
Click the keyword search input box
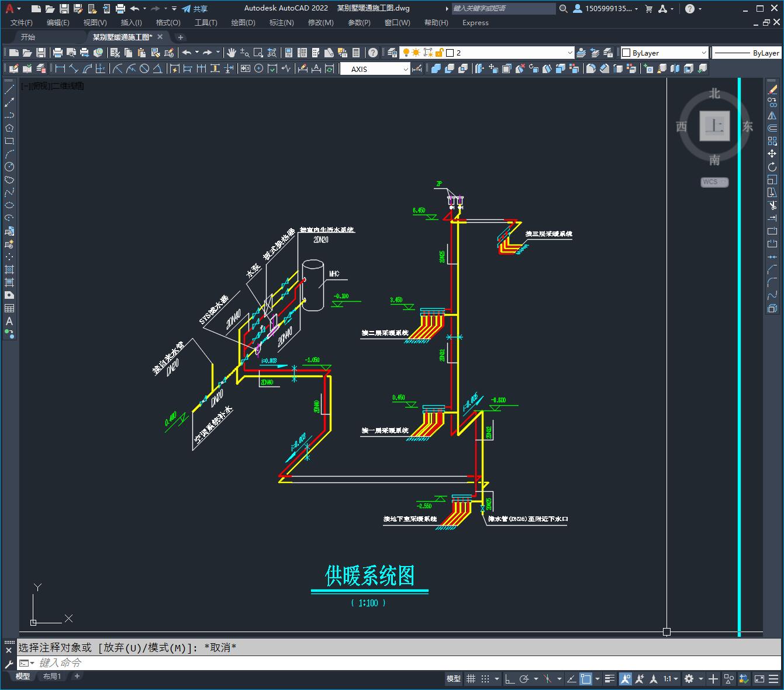coord(503,9)
